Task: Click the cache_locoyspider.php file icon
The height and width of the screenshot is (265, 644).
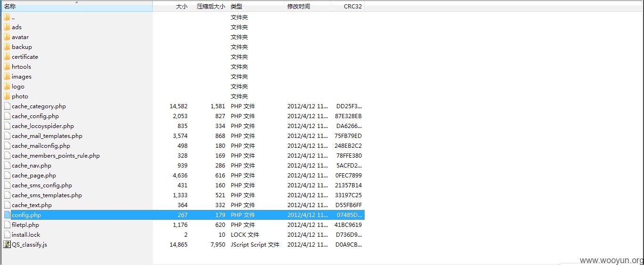Action: [7, 126]
